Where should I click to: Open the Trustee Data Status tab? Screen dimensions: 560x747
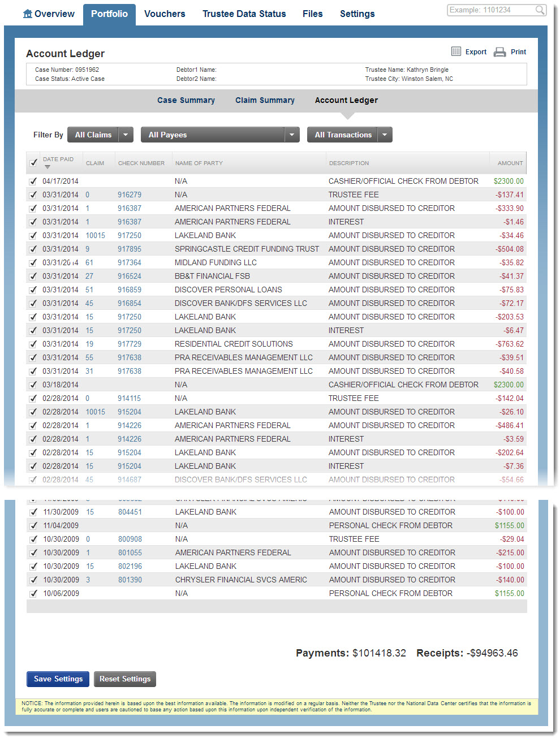pyautogui.click(x=244, y=14)
